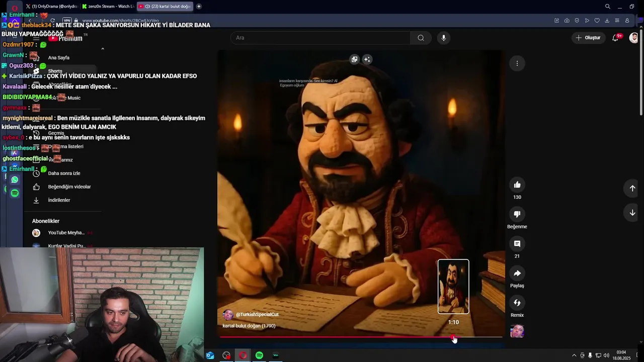Click the heart bookmark icon in address bar
Screen dimensions: 644x362
click(597, 21)
